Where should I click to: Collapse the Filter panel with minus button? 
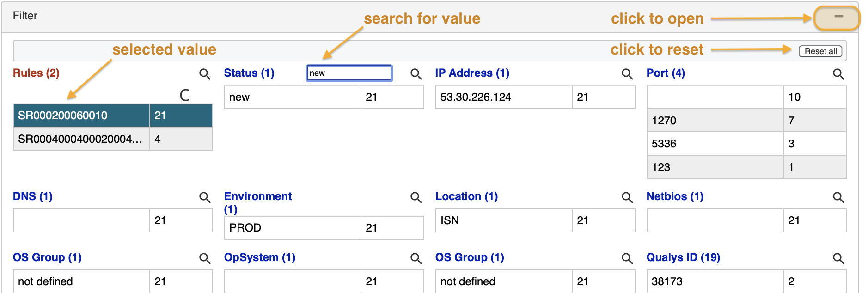[838, 17]
